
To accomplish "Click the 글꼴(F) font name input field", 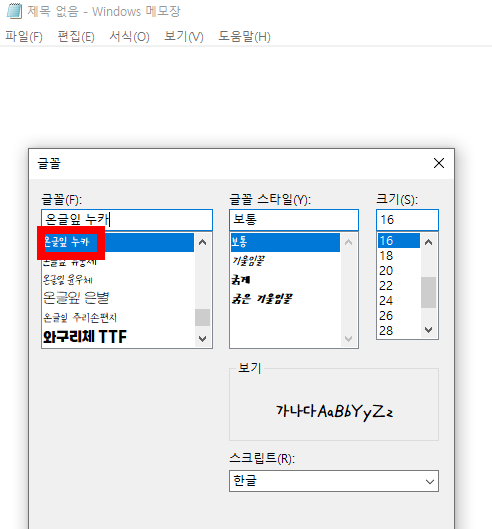I will tap(127, 220).
